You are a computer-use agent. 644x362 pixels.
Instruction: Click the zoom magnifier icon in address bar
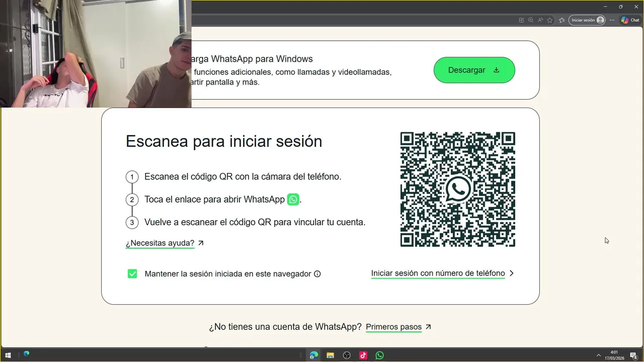pyautogui.click(x=531, y=20)
